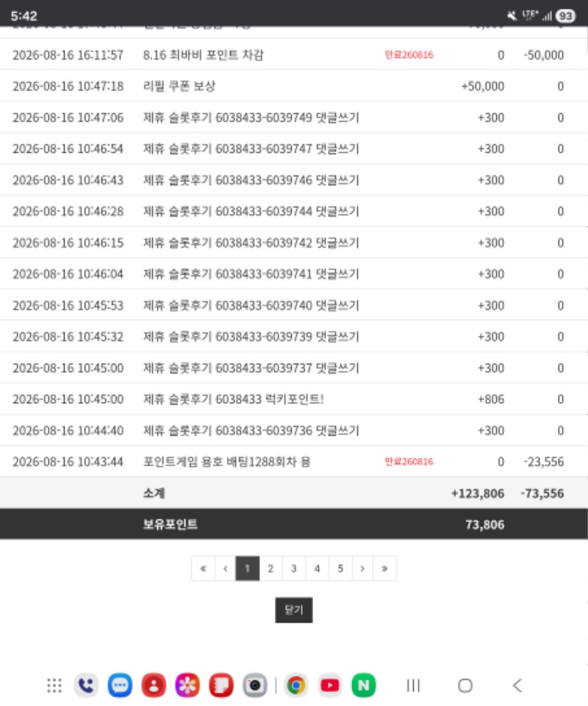The width and height of the screenshot is (588, 706).
Task: Click the 닫기 close button
Action: [294, 610]
